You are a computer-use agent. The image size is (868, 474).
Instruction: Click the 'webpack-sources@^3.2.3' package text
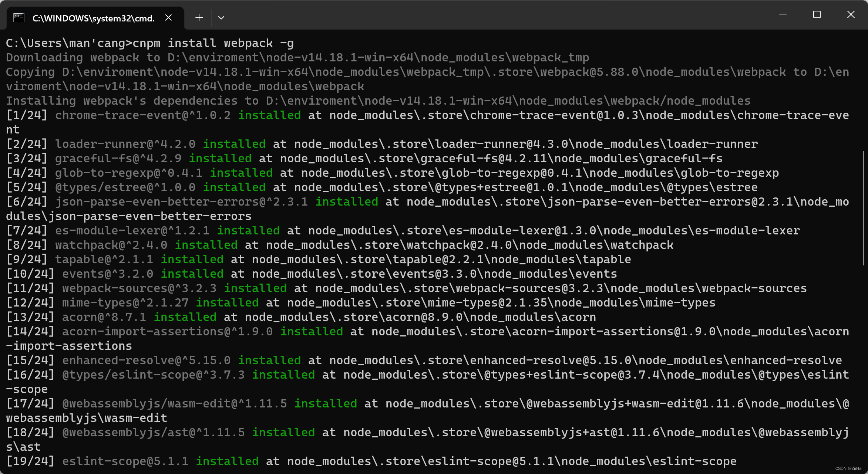pos(139,288)
